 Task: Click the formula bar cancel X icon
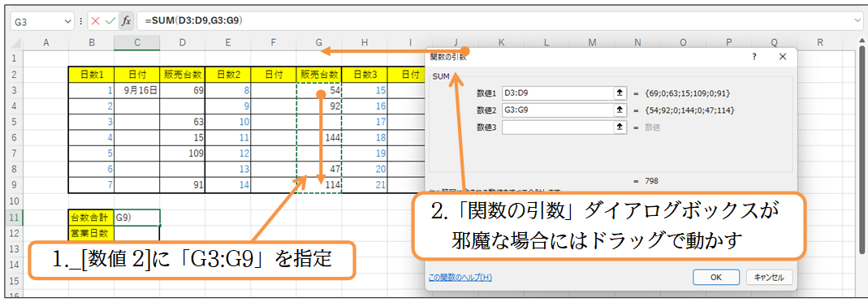coord(96,21)
